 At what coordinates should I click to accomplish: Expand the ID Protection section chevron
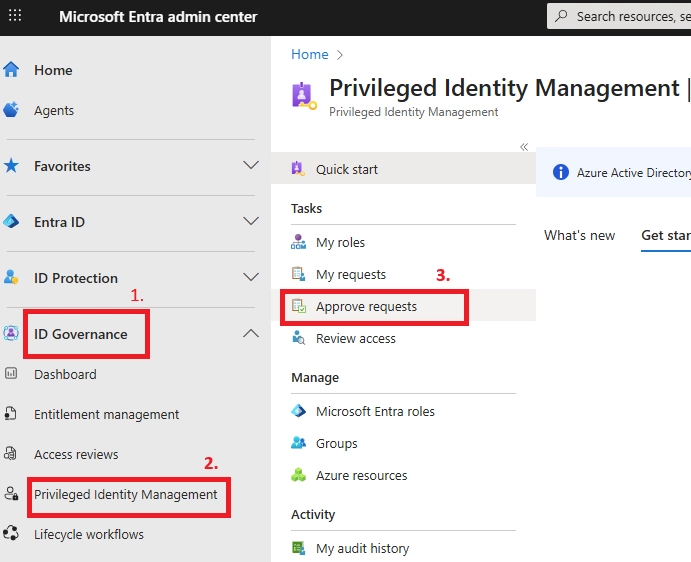[251, 277]
